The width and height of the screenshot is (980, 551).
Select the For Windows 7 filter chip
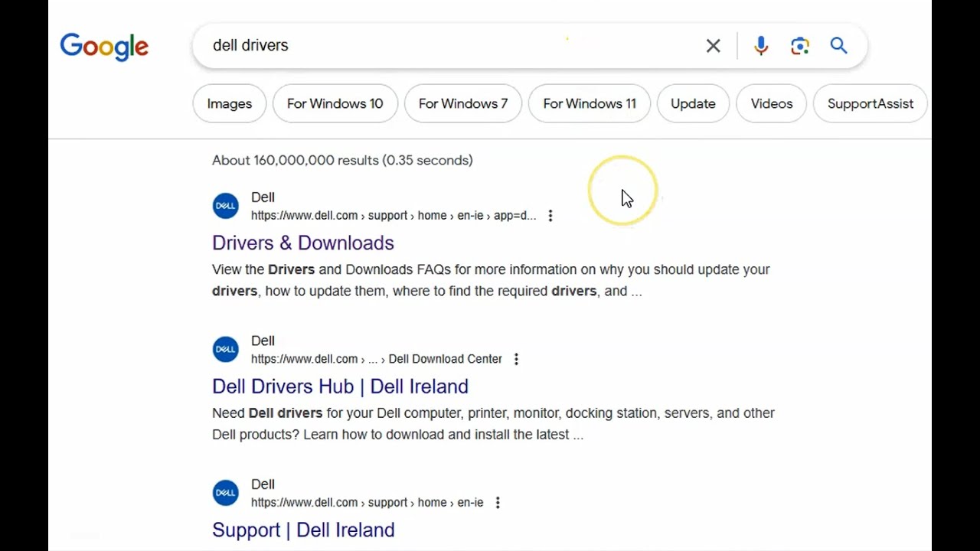point(463,103)
